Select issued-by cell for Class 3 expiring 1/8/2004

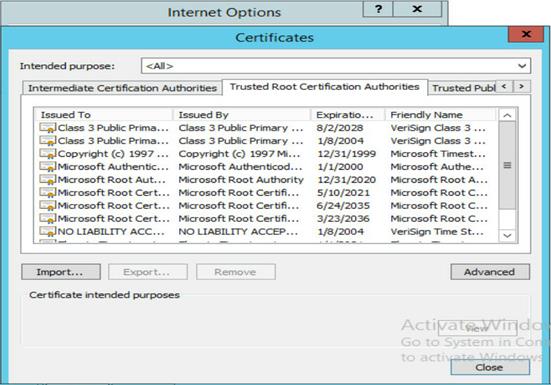tap(241, 141)
